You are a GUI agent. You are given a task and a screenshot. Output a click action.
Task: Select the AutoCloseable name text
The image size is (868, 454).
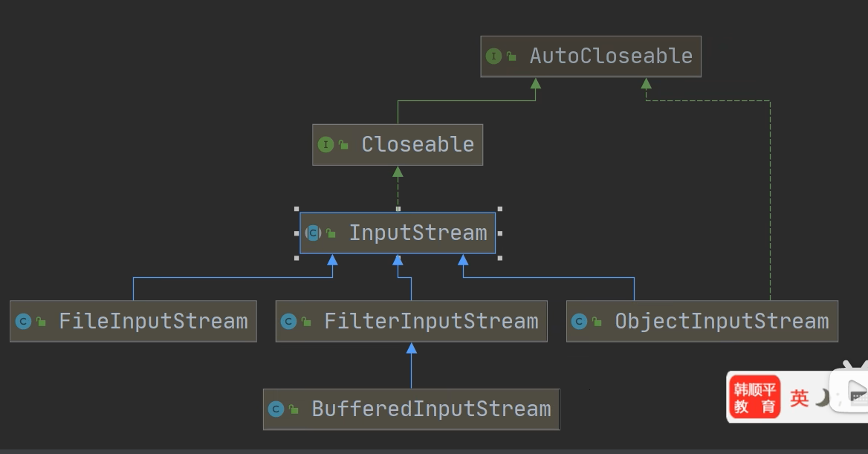click(x=611, y=56)
